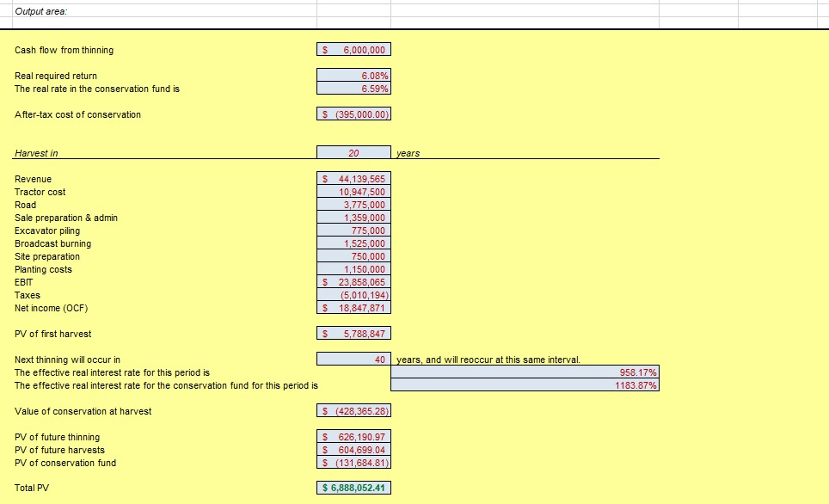
Task: Click the Taxes amount cell
Action: pyautogui.click(x=354, y=295)
